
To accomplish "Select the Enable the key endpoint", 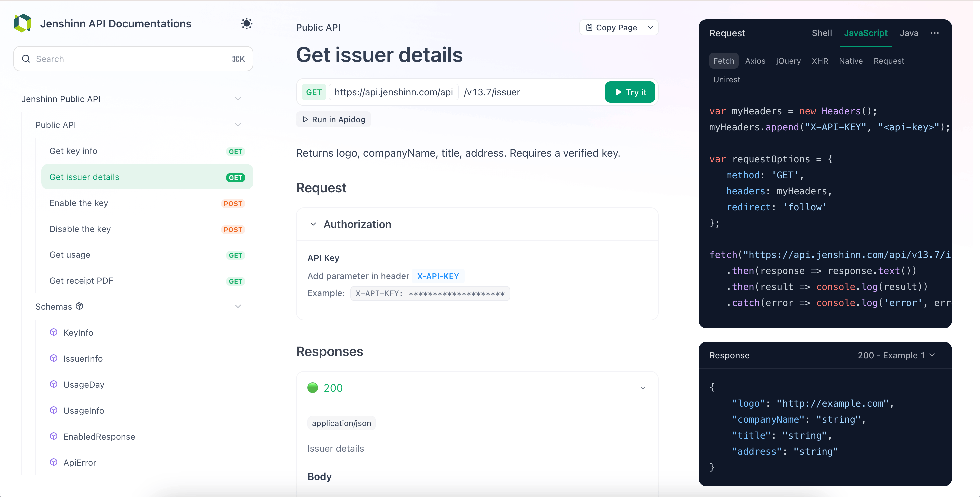I will 79,203.
